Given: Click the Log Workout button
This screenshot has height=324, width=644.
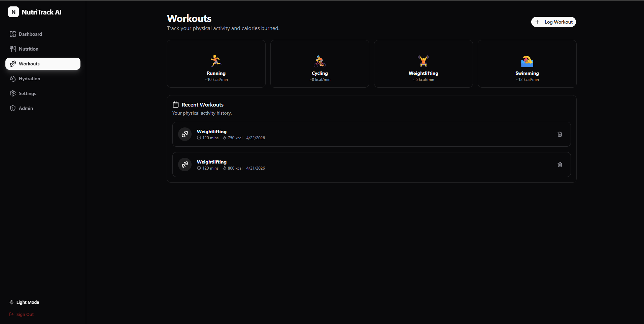Looking at the screenshot, I should coord(553,22).
